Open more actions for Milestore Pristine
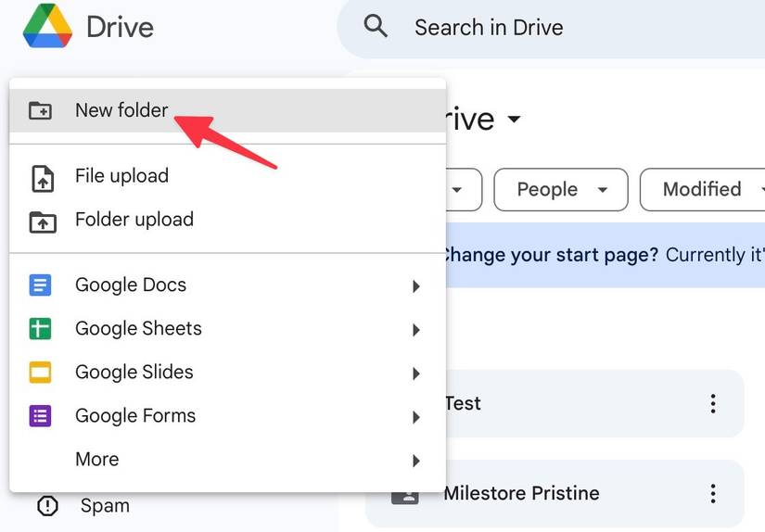765x532 pixels. click(712, 493)
